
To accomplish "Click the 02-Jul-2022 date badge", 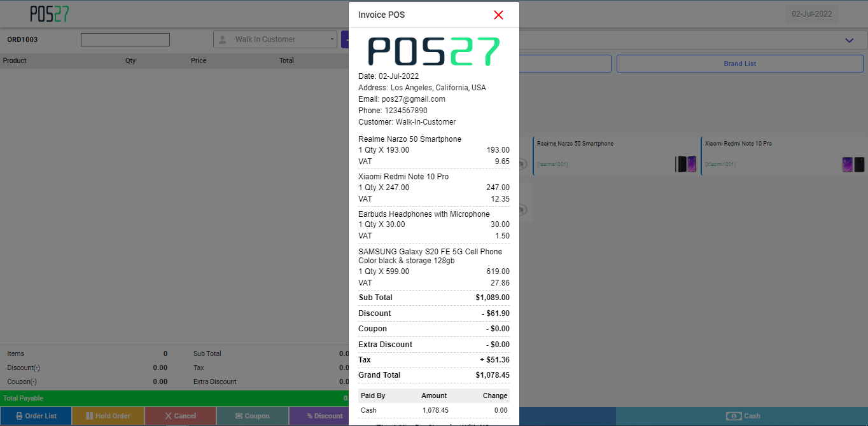I will pyautogui.click(x=811, y=14).
